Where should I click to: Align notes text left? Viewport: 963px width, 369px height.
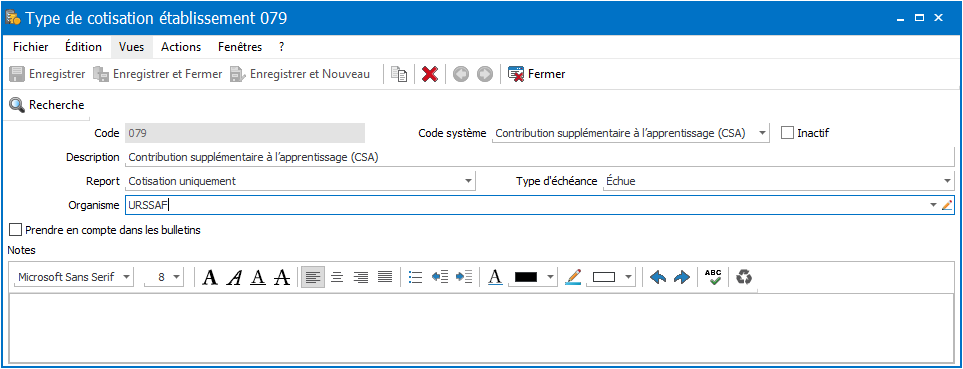click(313, 278)
